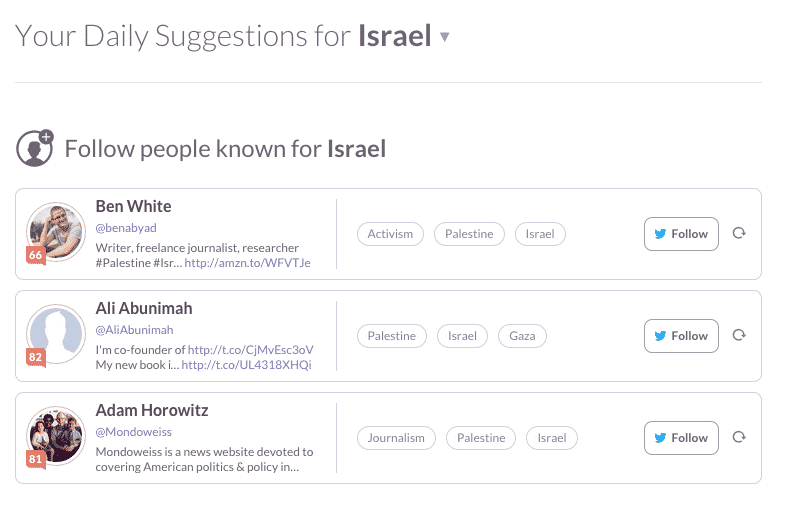
Task: Refresh the Ali Abunimah suggestion
Action: coord(739,335)
